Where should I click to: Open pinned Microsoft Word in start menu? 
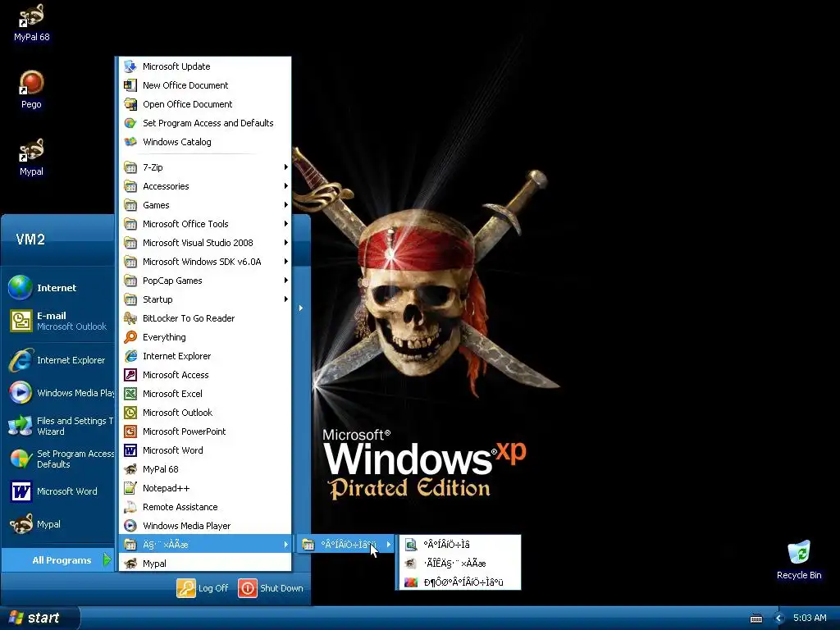click(x=58, y=491)
